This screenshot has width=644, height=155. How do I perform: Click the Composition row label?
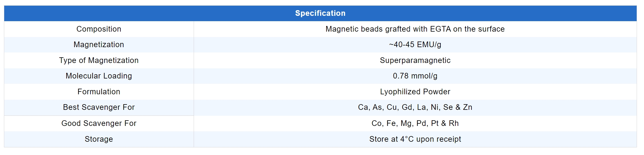click(x=99, y=29)
